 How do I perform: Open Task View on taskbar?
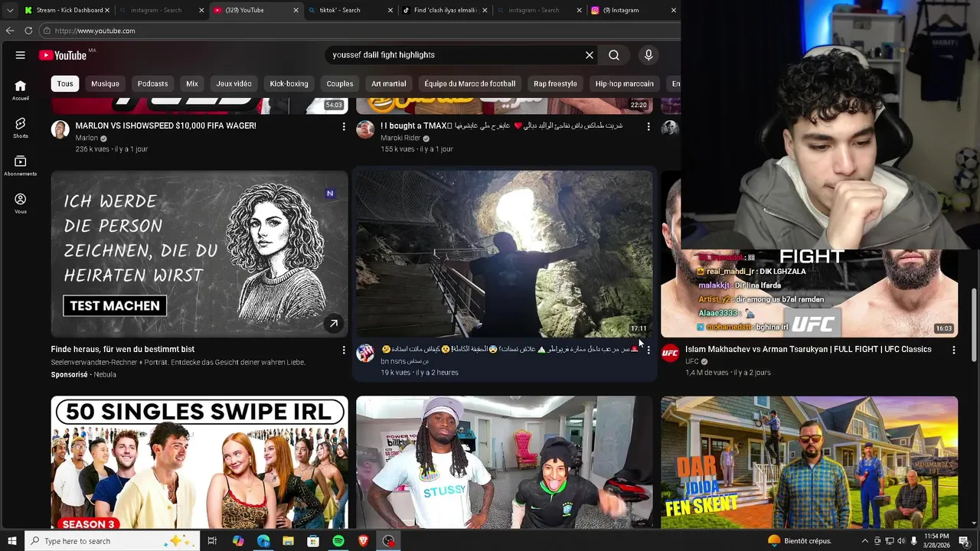(212, 541)
